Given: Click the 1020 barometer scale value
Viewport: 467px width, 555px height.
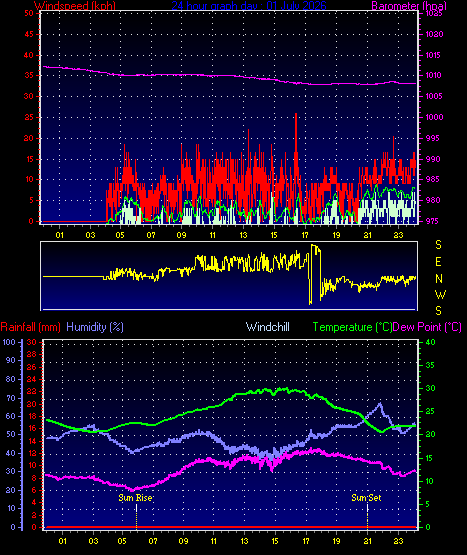Looking at the screenshot, I should point(434,34).
